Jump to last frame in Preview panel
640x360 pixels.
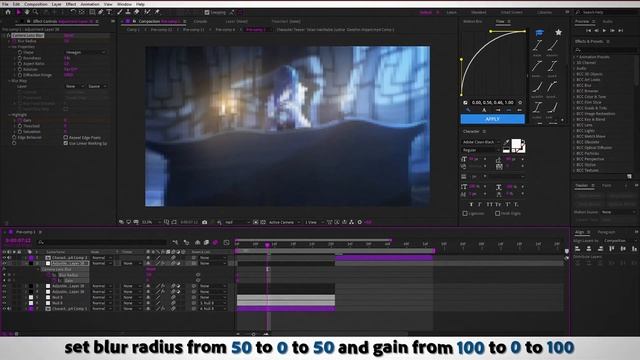(x=620, y=31)
